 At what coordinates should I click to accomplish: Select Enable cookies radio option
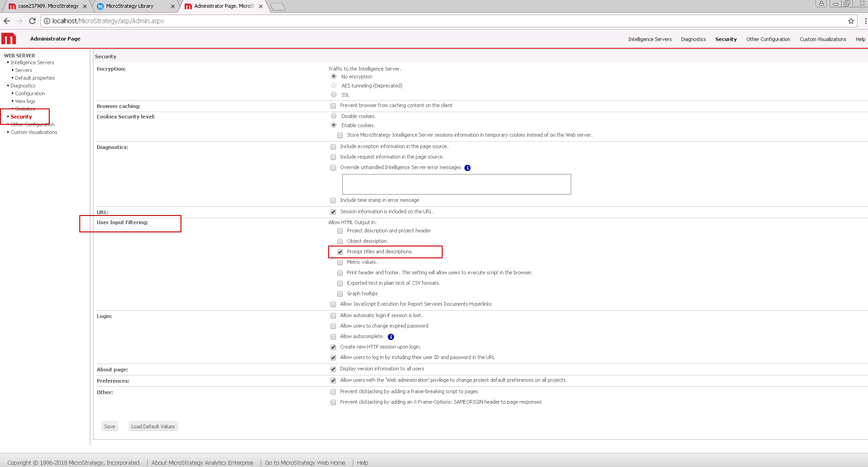click(x=334, y=125)
